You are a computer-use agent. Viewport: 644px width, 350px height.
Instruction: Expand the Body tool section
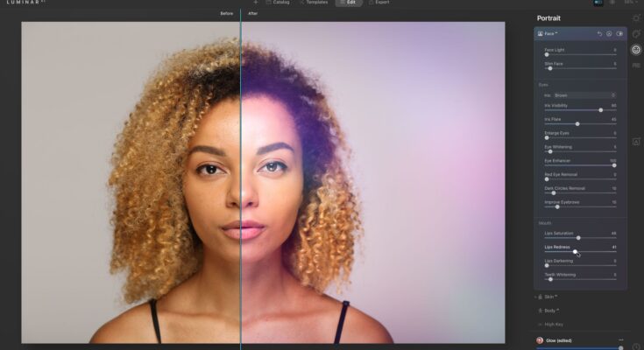pyautogui.click(x=552, y=310)
